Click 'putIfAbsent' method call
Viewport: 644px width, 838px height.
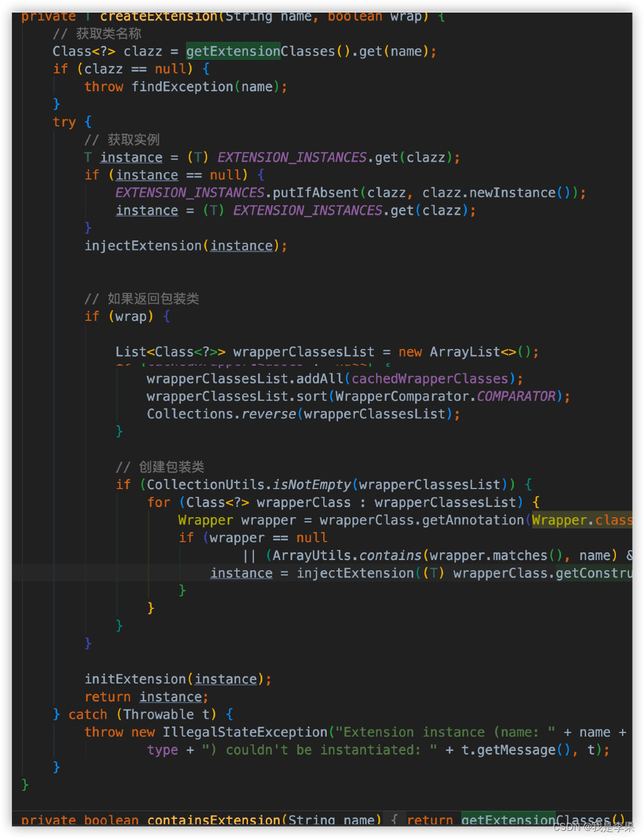coord(315,193)
